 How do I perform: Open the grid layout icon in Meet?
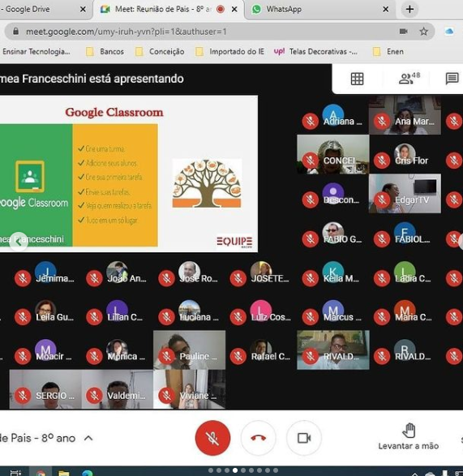point(357,79)
